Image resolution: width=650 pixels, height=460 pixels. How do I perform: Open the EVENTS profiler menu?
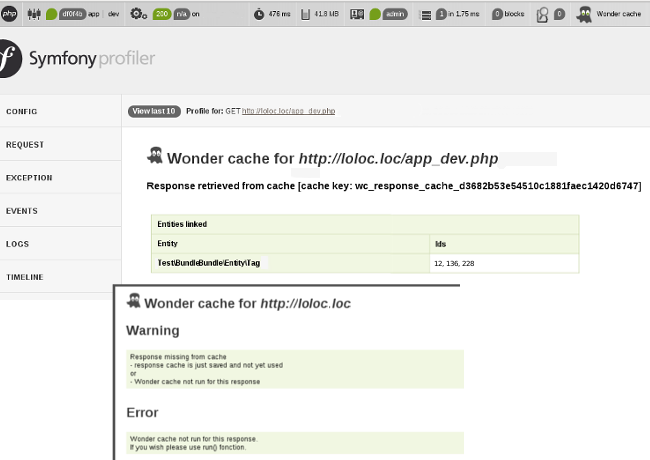[61, 211]
